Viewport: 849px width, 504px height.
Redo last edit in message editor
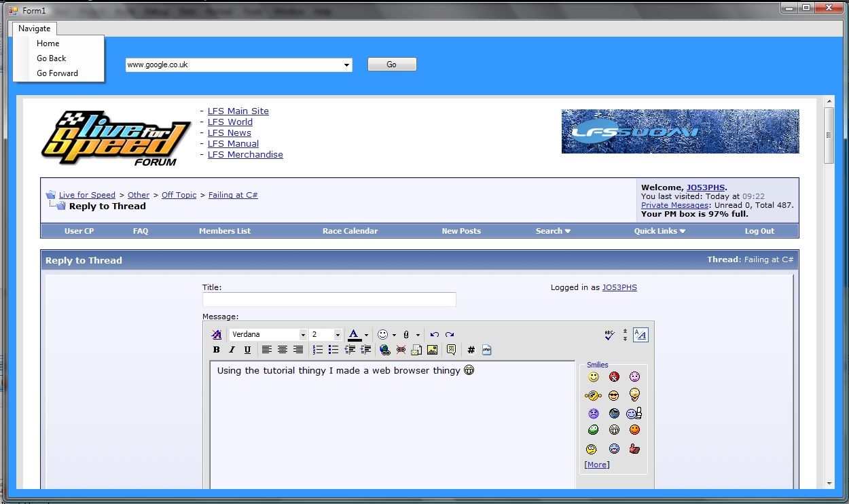coord(450,334)
